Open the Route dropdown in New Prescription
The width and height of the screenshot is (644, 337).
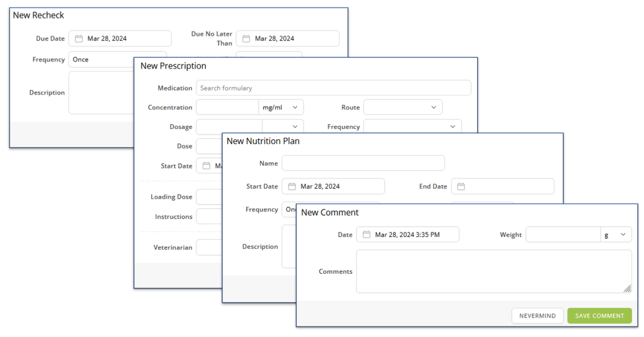point(403,107)
